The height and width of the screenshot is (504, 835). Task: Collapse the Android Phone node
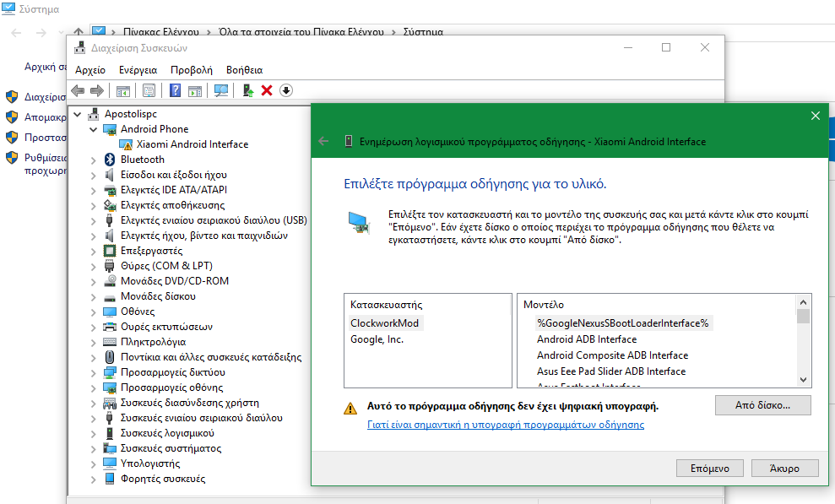click(93, 129)
